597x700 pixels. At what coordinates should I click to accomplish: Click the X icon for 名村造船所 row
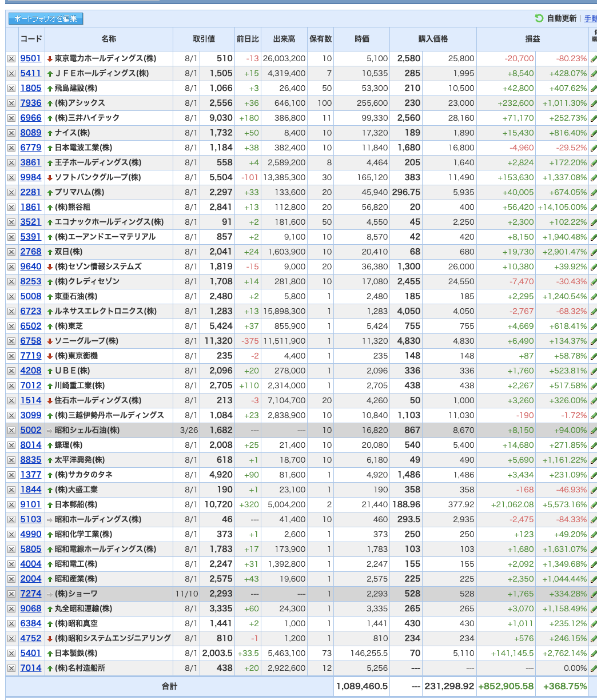[x=11, y=668]
